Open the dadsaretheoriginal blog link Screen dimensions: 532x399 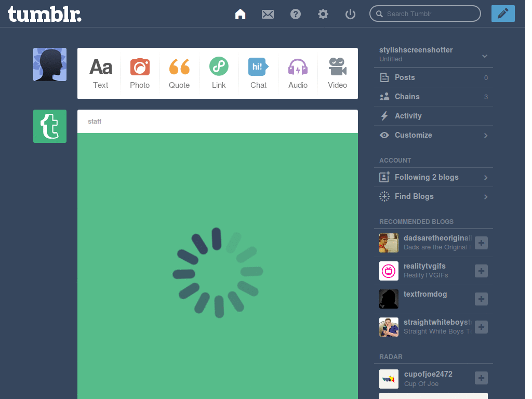tap(437, 238)
